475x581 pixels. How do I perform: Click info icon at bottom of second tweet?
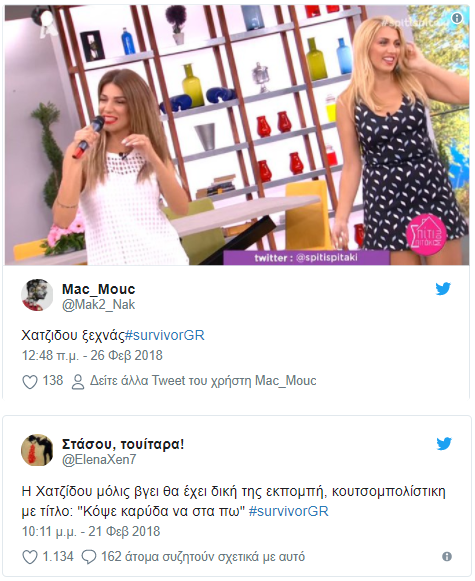coord(447,557)
